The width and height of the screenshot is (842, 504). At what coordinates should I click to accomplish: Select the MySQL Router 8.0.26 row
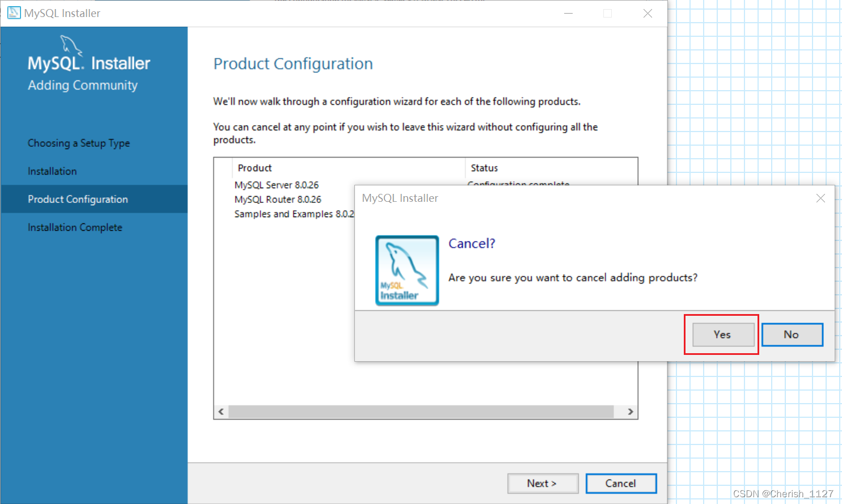[x=278, y=200]
